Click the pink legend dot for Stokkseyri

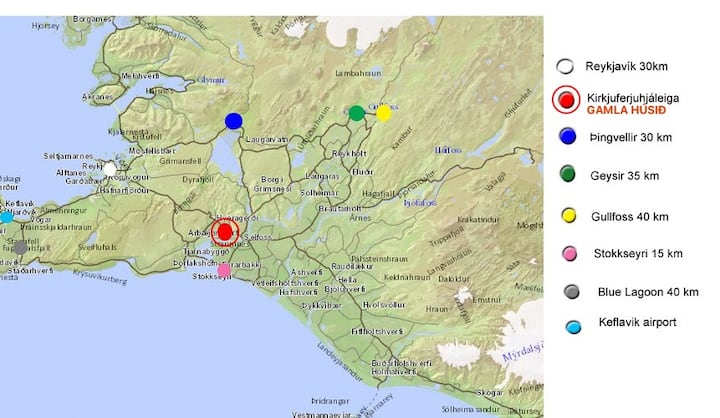coord(568,255)
